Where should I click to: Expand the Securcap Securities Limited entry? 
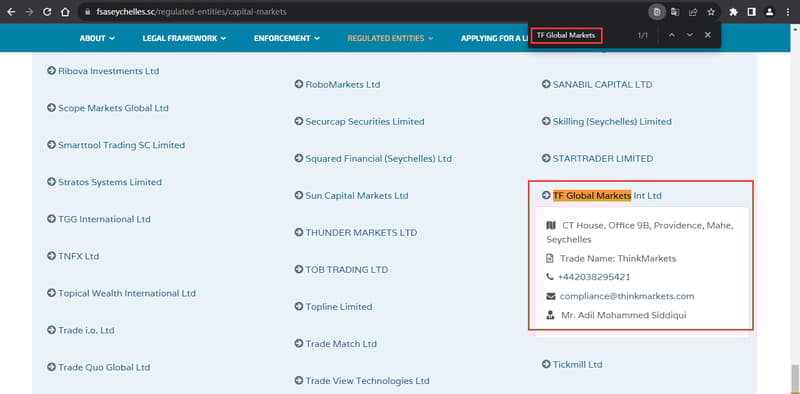(359, 121)
